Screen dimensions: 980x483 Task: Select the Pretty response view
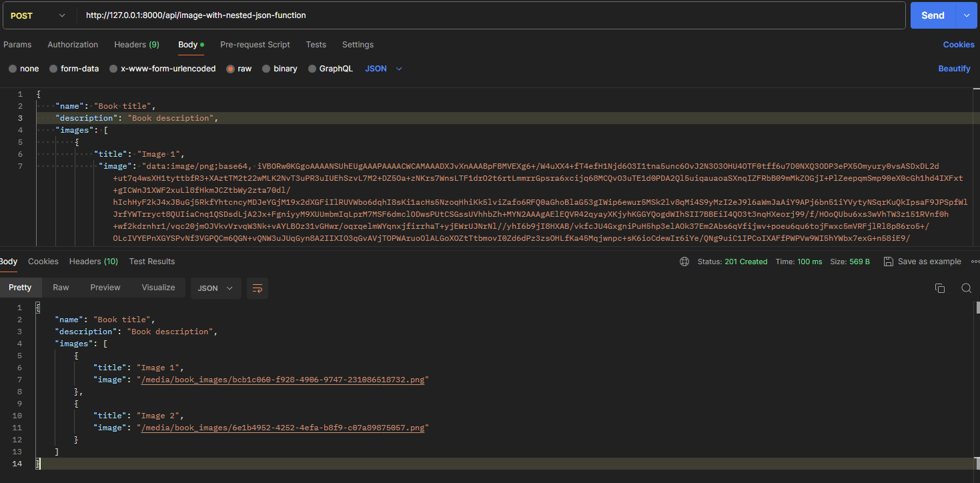(x=20, y=288)
